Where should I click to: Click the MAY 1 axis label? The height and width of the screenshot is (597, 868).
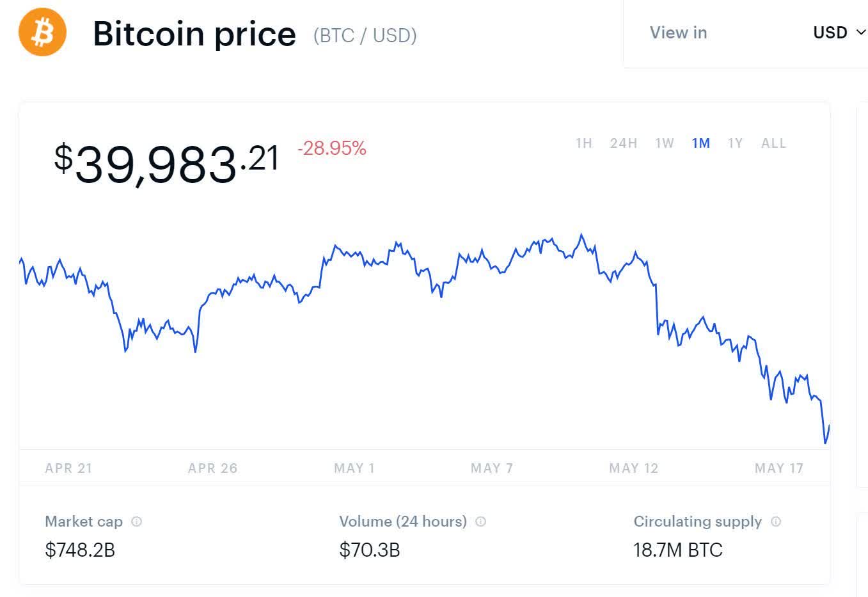click(x=354, y=468)
